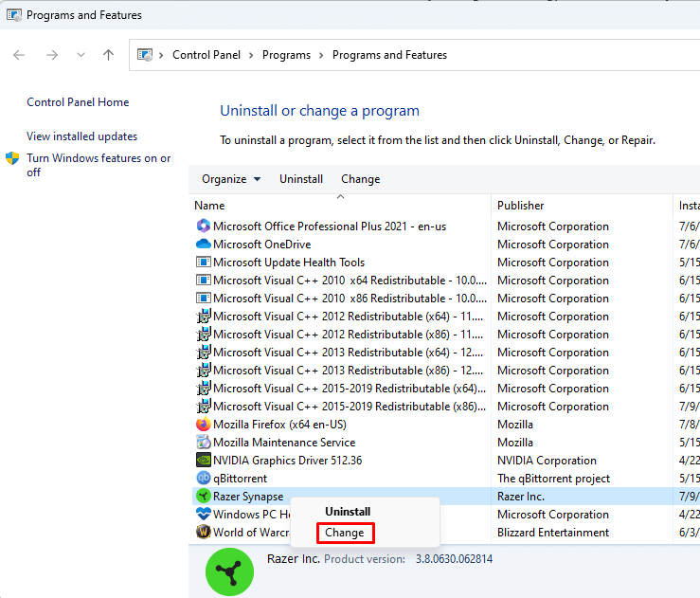Image resolution: width=700 pixels, height=598 pixels.
Task: Select Microsoft OneDrive name text
Action: tap(262, 245)
